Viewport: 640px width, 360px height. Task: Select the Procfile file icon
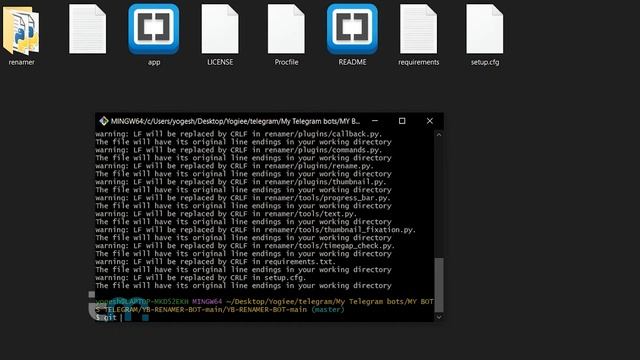(x=286, y=29)
